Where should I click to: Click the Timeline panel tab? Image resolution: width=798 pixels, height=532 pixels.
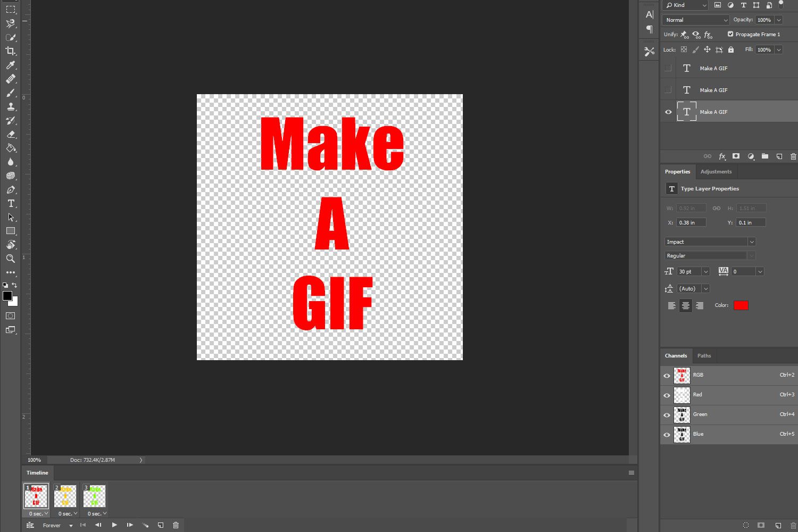point(37,472)
